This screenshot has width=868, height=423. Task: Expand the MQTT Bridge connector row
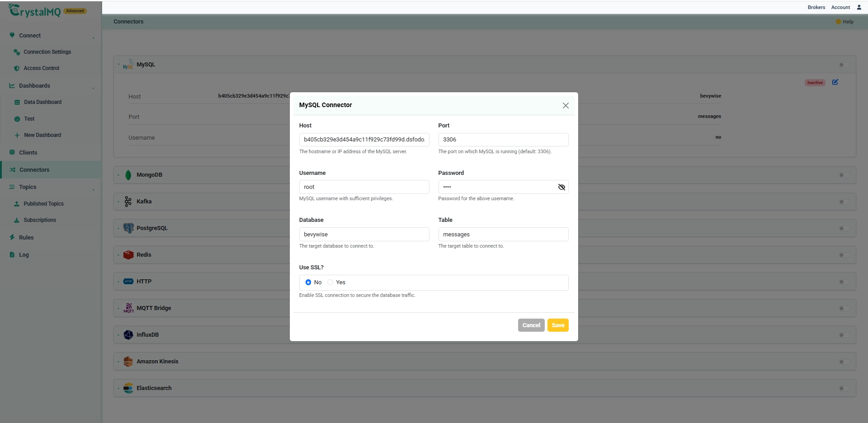pos(118,308)
